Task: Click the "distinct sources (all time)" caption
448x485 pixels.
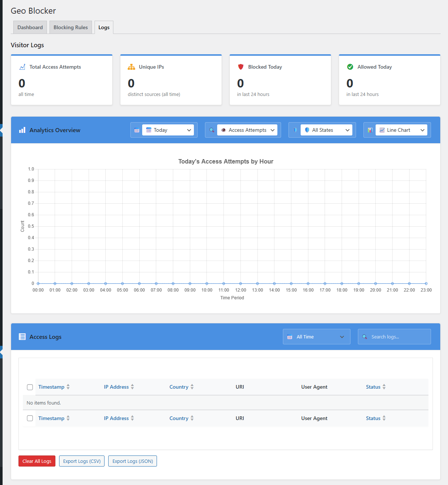Action: tap(154, 94)
